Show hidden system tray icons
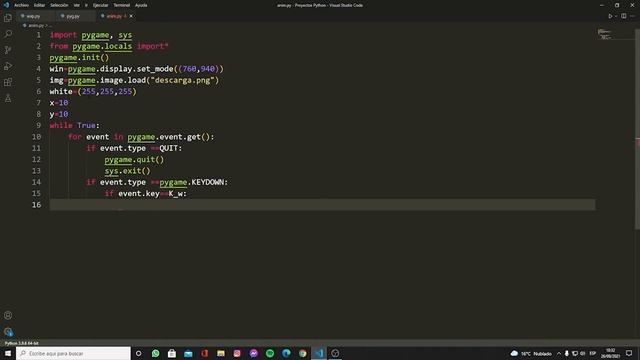The image size is (640, 360). point(559,353)
